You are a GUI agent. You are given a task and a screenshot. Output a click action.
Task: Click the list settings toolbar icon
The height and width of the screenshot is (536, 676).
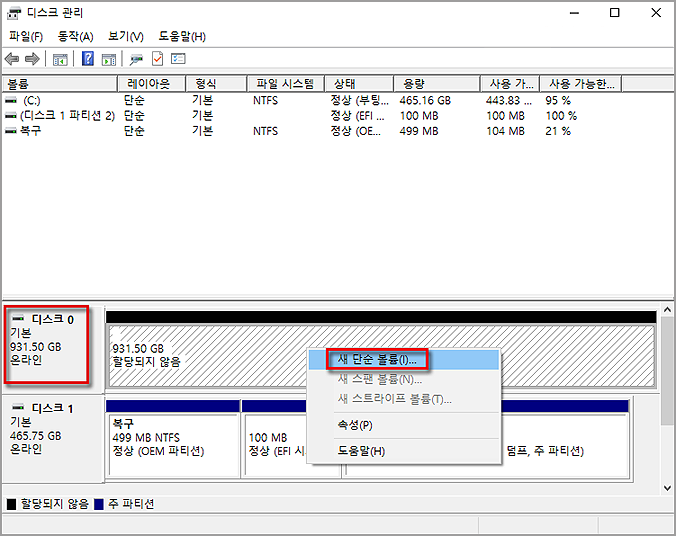point(178,58)
